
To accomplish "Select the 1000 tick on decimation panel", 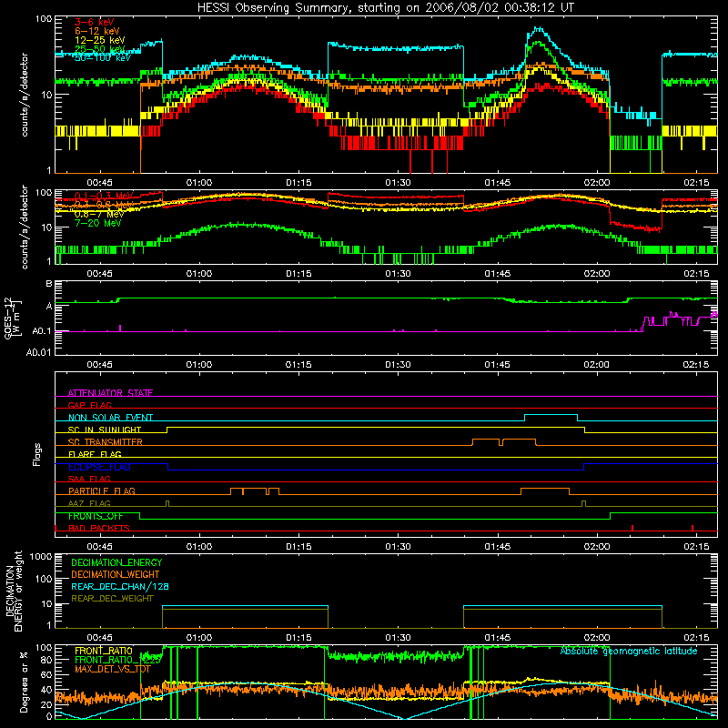I will (x=41, y=557).
